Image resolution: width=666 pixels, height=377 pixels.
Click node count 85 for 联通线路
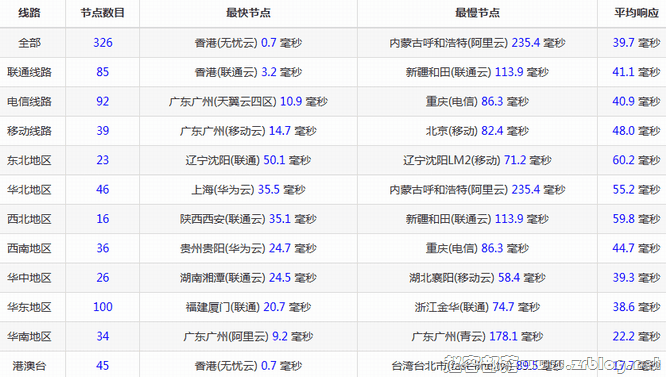coord(103,72)
